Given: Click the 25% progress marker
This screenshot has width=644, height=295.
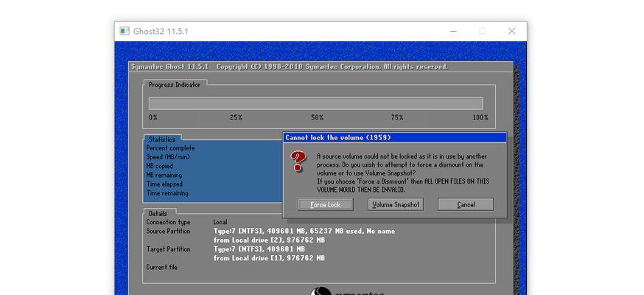Looking at the screenshot, I should point(237,117).
